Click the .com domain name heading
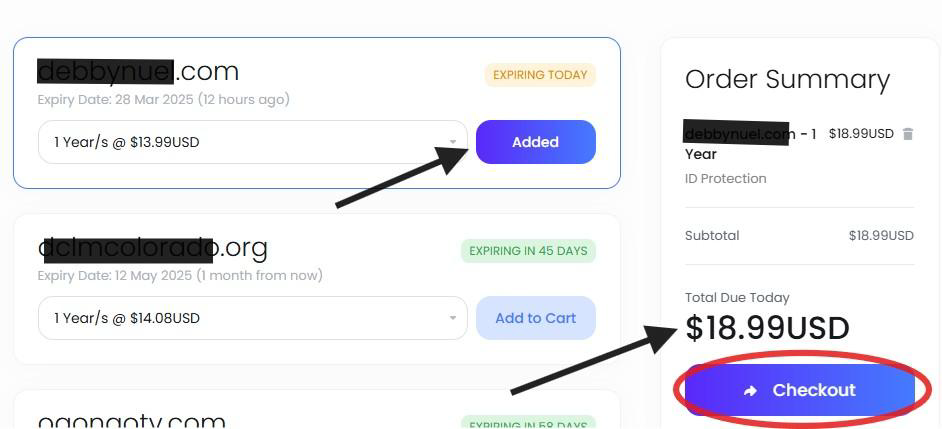The height and width of the screenshot is (429, 942). click(138, 72)
